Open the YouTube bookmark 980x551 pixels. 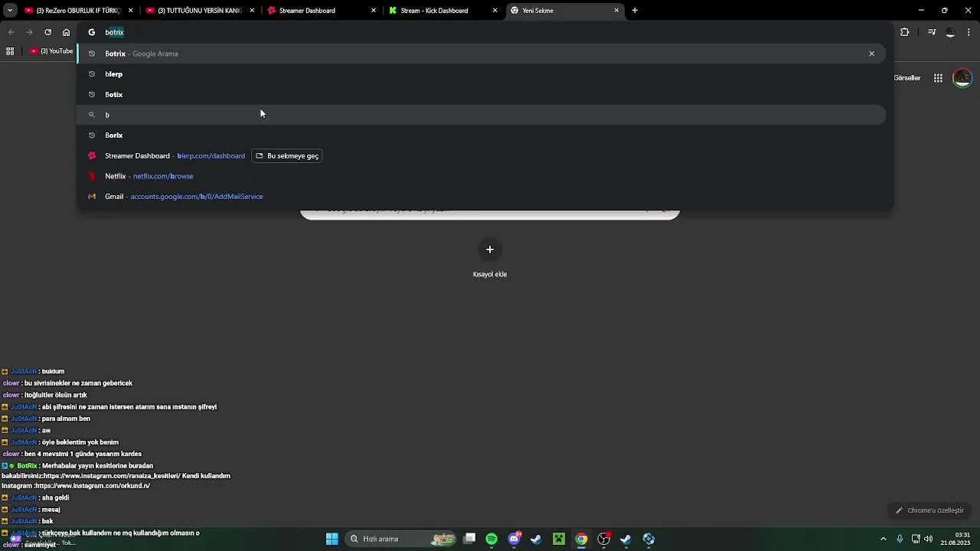click(x=52, y=51)
